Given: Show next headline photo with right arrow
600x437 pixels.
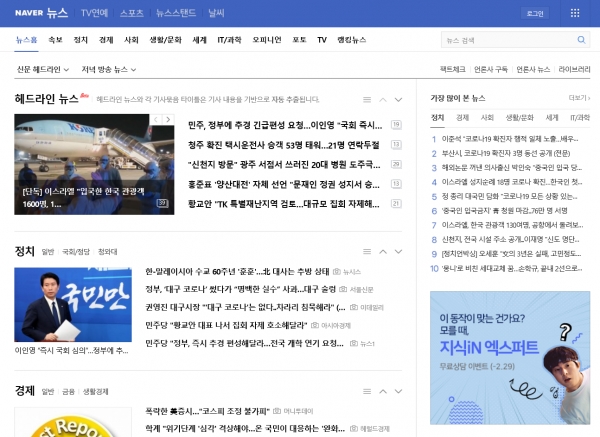Looking at the screenshot, I should [x=168, y=119].
